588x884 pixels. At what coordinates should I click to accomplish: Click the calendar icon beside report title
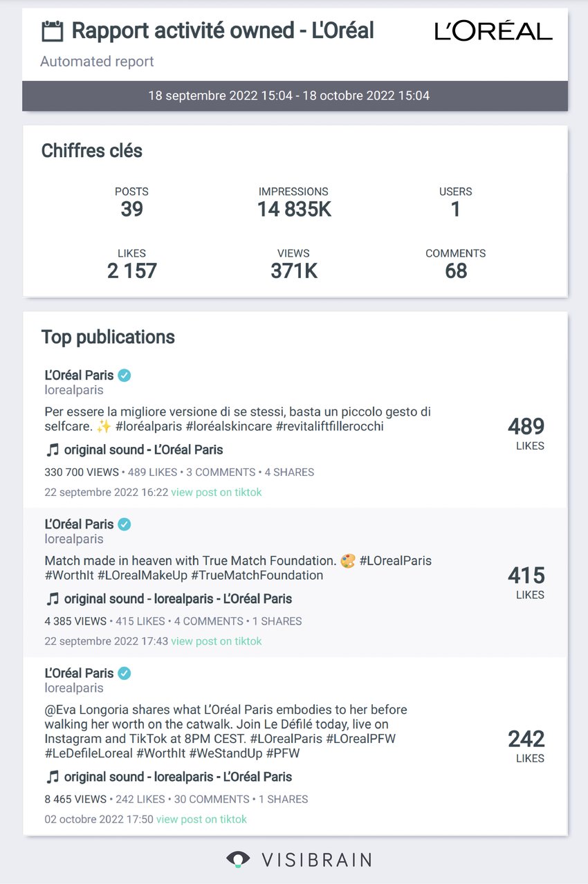pyautogui.click(x=53, y=31)
